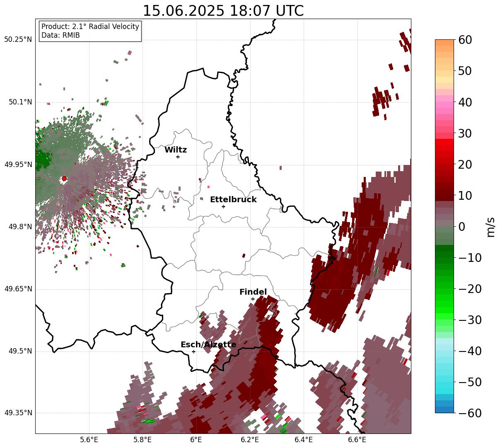Click the Ettelbruck station cross marker
Viewport: 500px width, 448px height.
(x=223, y=206)
